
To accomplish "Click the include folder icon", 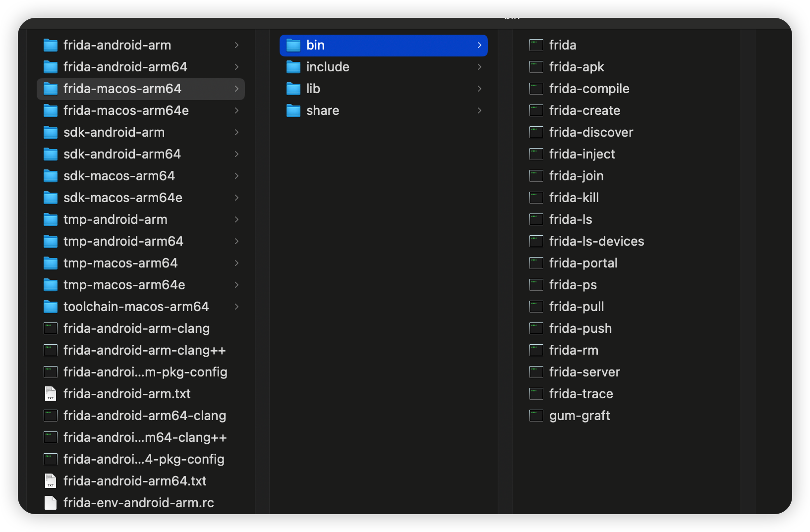I will (x=293, y=67).
